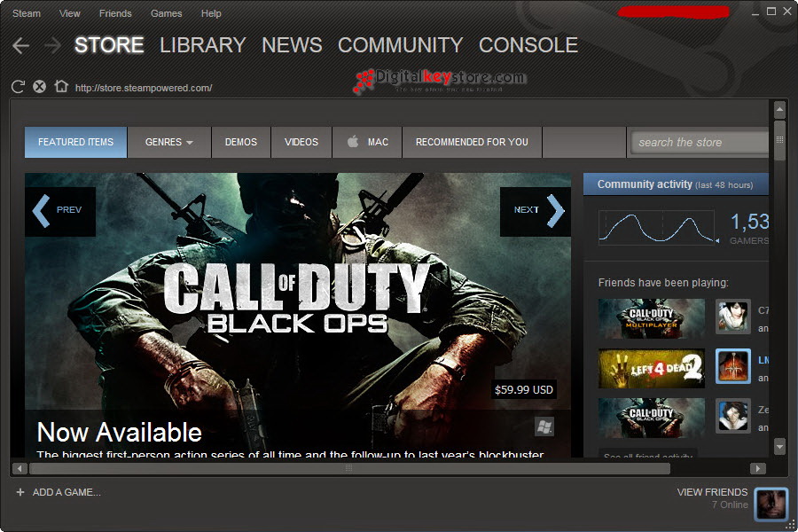Open the Videos tab

point(301,142)
